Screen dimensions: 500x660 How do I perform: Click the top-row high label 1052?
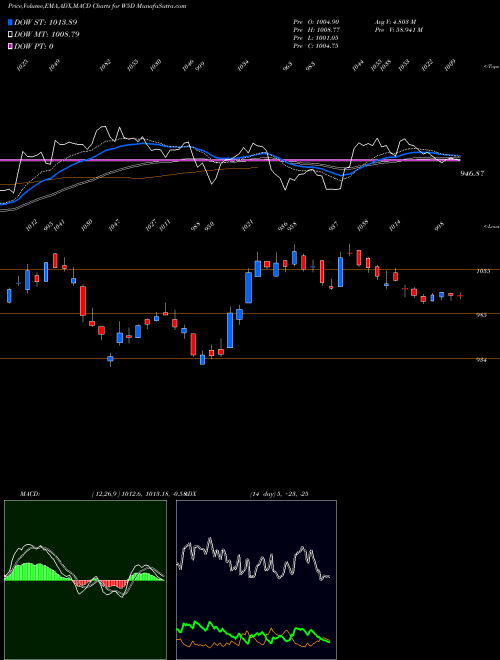[x=105, y=65]
